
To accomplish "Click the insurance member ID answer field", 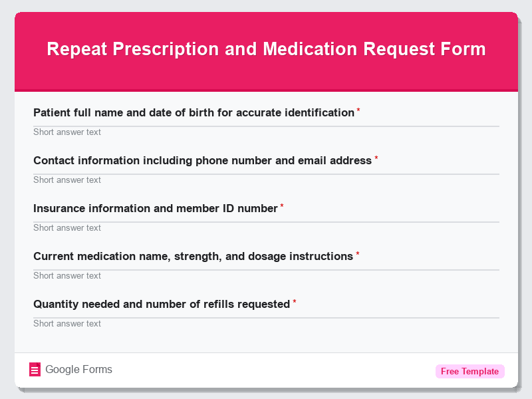I will pos(266,227).
